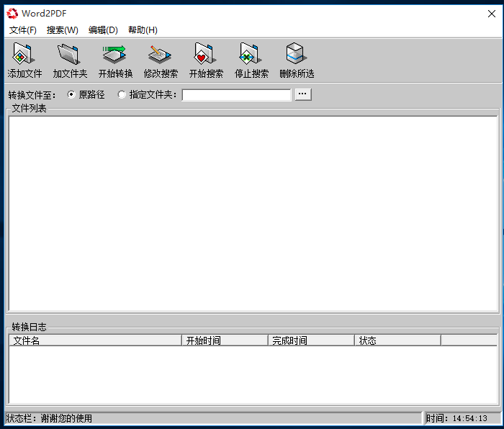Click the 时间 clock display in status bar
Screen dimensions: 504x429
[456, 418]
